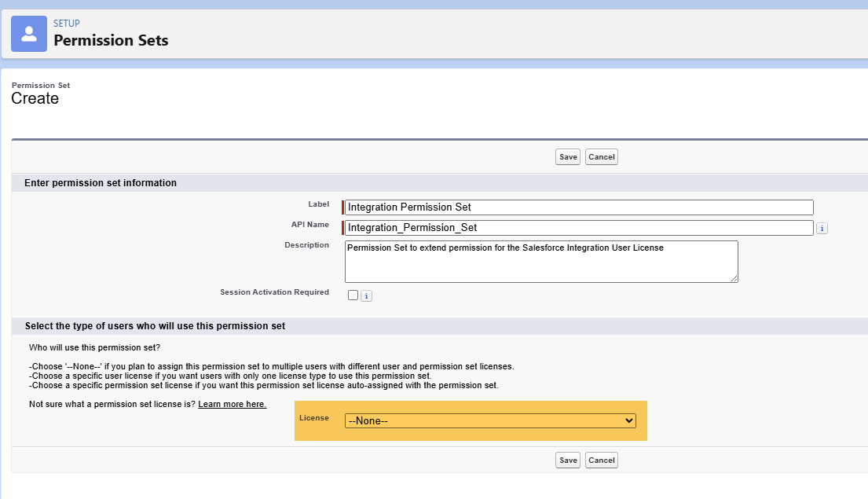Enable the Session Activation Required checkbox

tap(352, 295)
